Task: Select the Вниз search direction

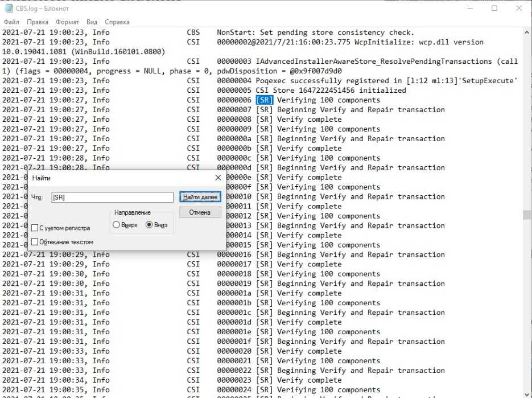Action: tap(150, 225)
